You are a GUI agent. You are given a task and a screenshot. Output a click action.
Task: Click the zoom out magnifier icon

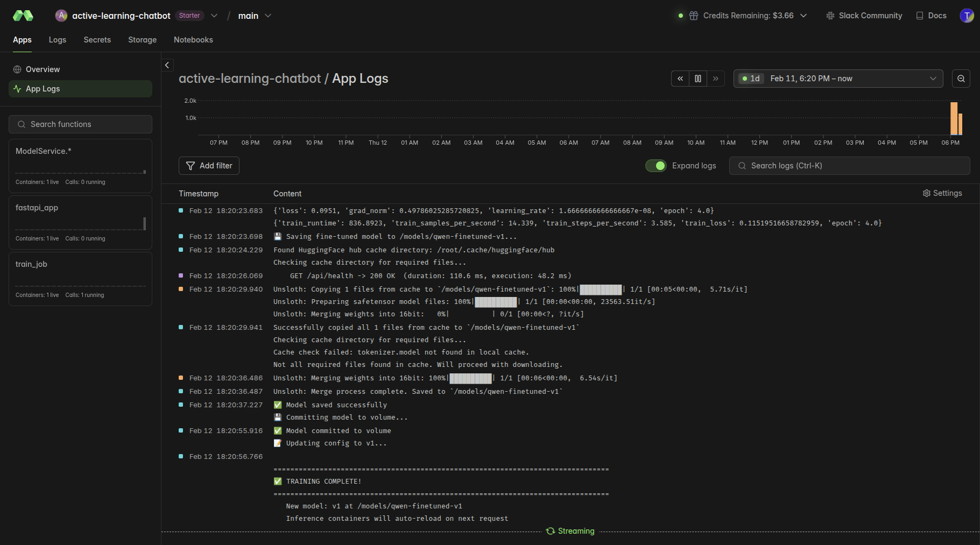tap(961, 79)
